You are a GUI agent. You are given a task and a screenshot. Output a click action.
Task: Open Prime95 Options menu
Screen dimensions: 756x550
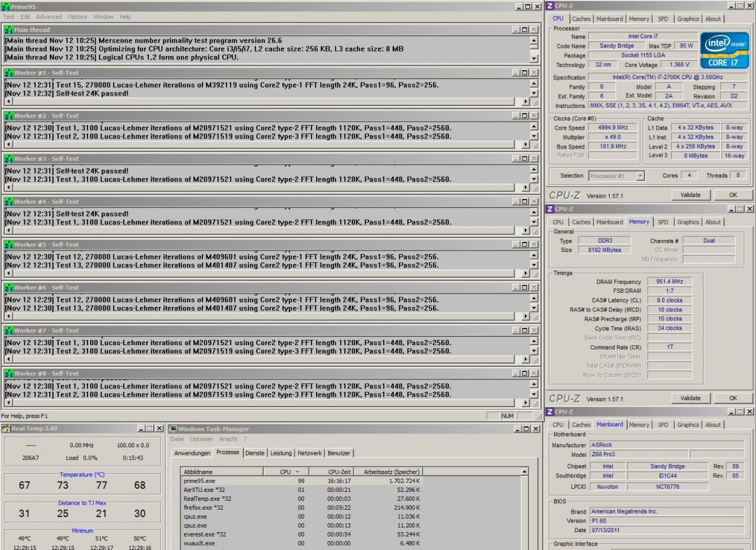tap(77, 17)
